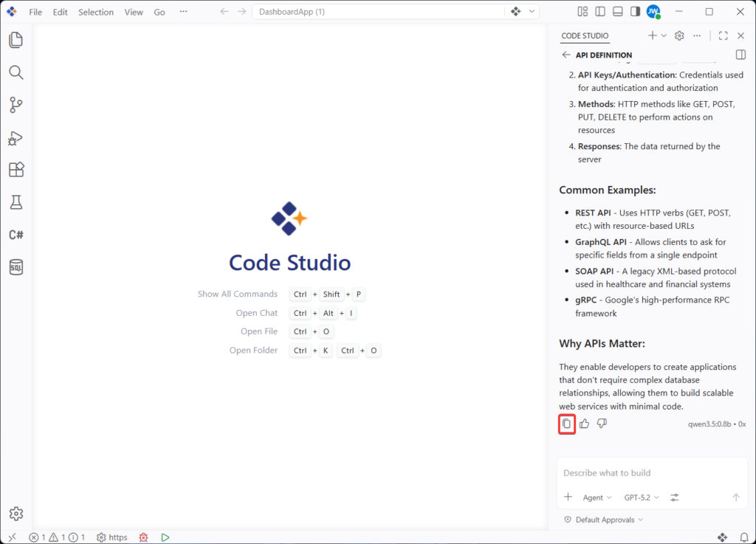Open the Testing flask view
The width and height of the screenshot is (756, 544).
point(16,202)
